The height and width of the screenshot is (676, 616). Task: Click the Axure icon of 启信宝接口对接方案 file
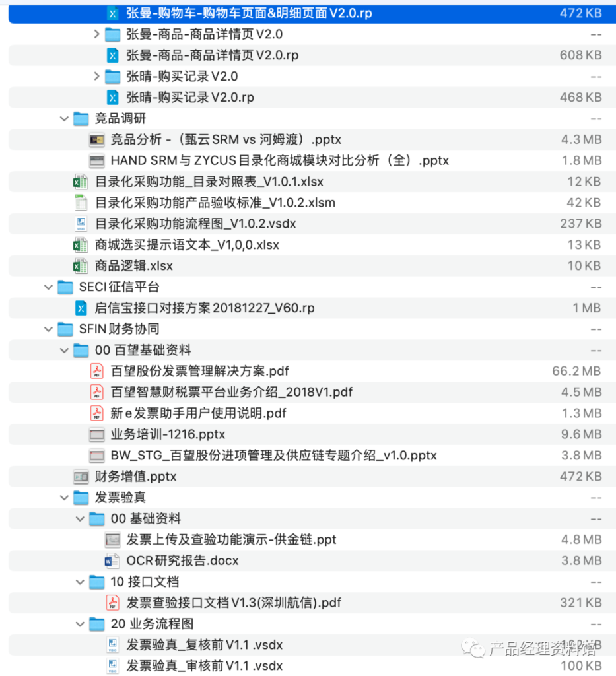click(x=81, y=308)
